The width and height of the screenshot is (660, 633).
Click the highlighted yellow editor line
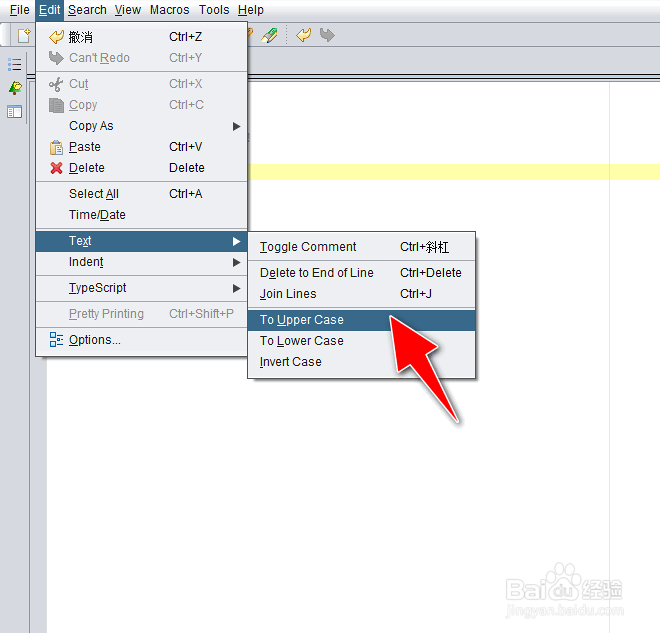[454, 172]
